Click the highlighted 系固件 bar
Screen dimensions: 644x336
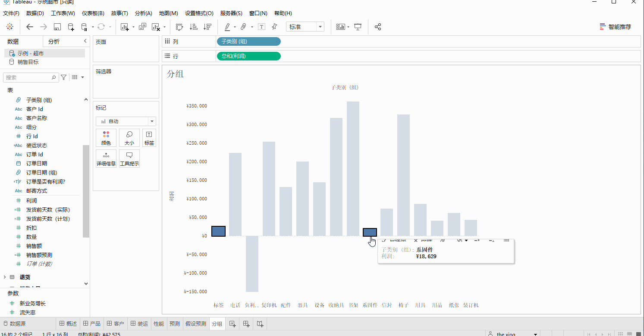click(370, 232)
